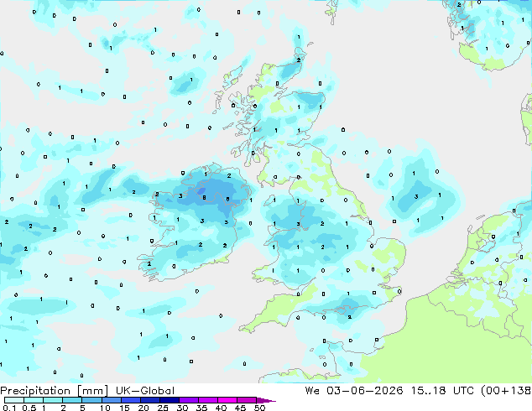
Task: Click the '50' legend scale label
Action: (259, 408)
